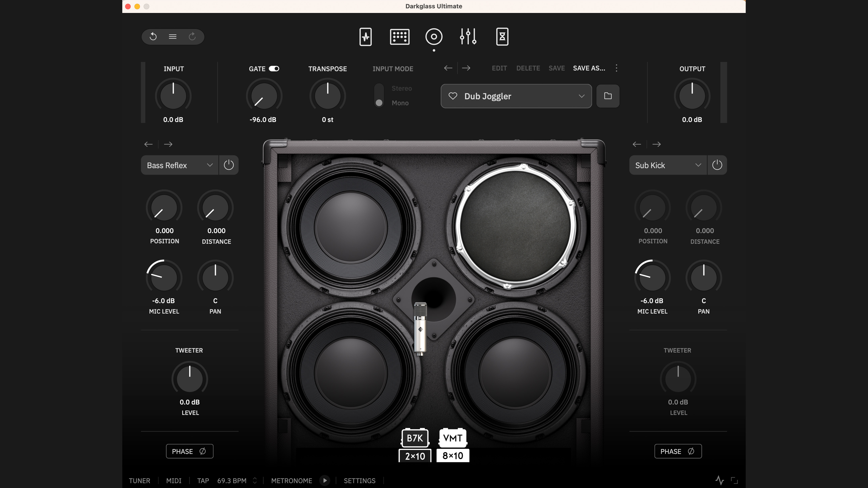The image size is (868, 488).
Task: Select next right mic arrow
Action: pos(656,144)
